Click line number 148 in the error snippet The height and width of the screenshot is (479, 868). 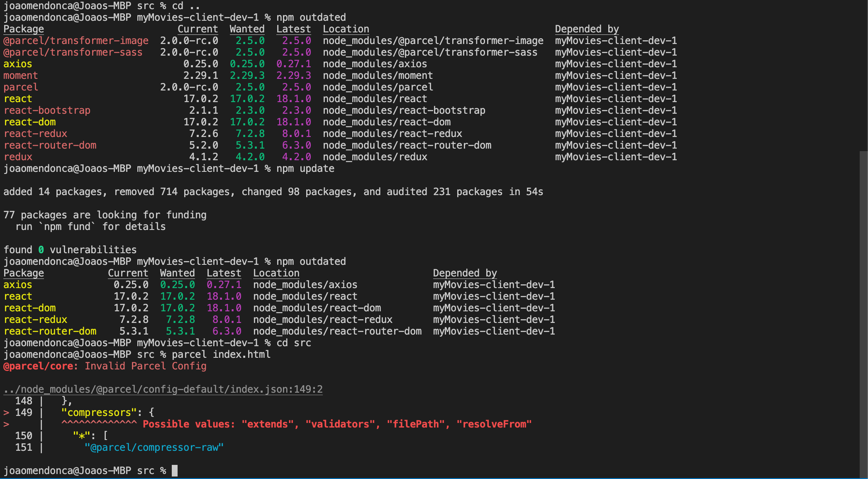point(24,401)
